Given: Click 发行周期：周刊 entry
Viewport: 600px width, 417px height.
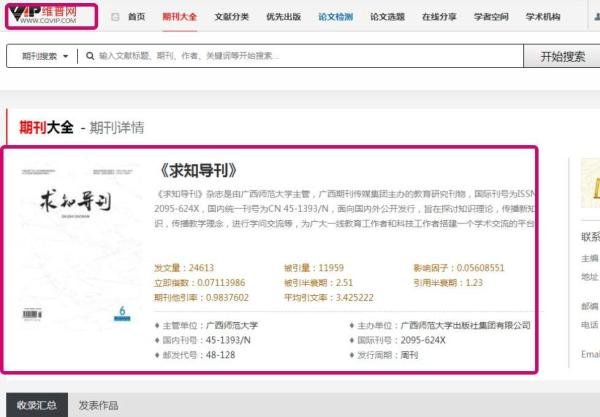Looking at the screenshot, I should [383, 355].
